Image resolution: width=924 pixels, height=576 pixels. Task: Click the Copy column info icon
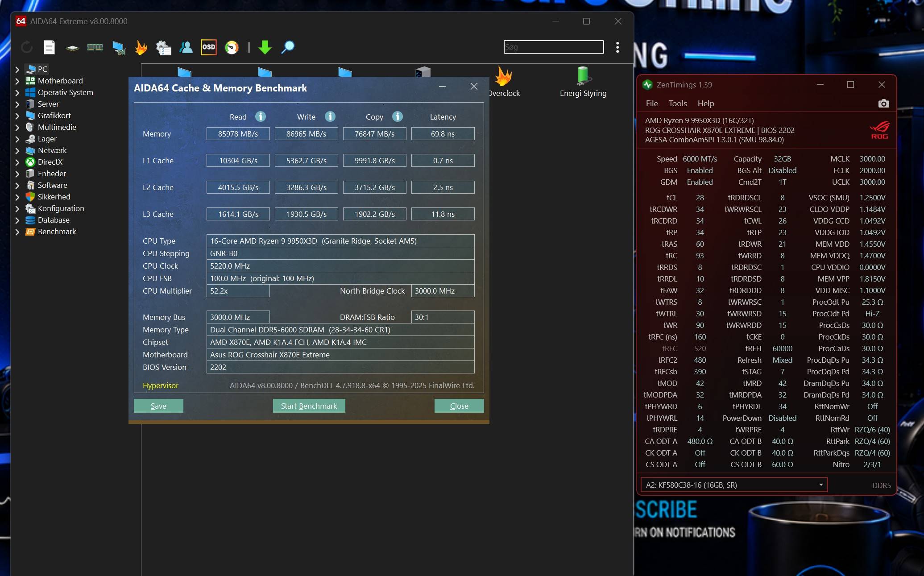click(x=398, y=116)
